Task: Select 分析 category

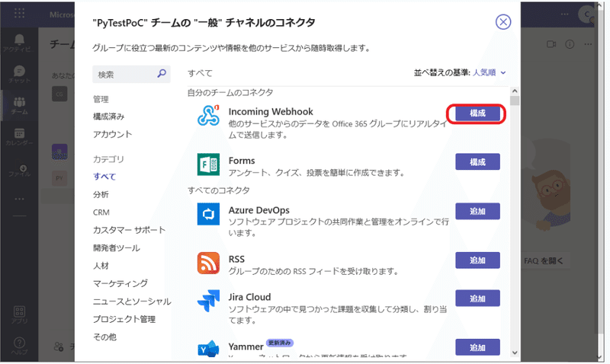Action: tap(101, 195)
